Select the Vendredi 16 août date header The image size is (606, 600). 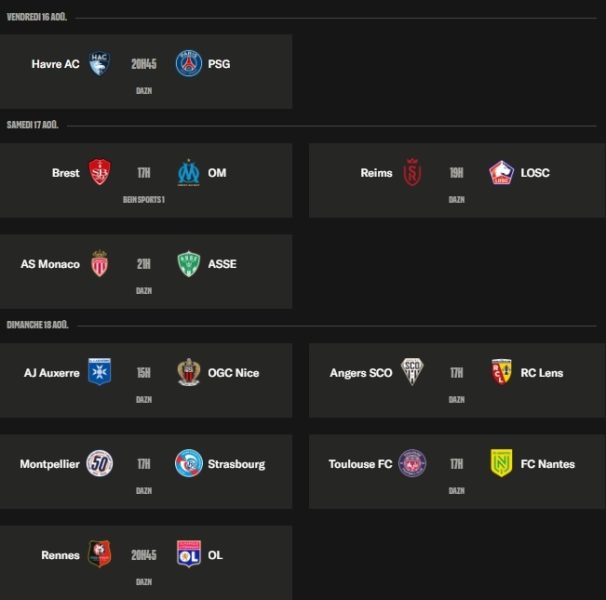click(x=37, y=17)
